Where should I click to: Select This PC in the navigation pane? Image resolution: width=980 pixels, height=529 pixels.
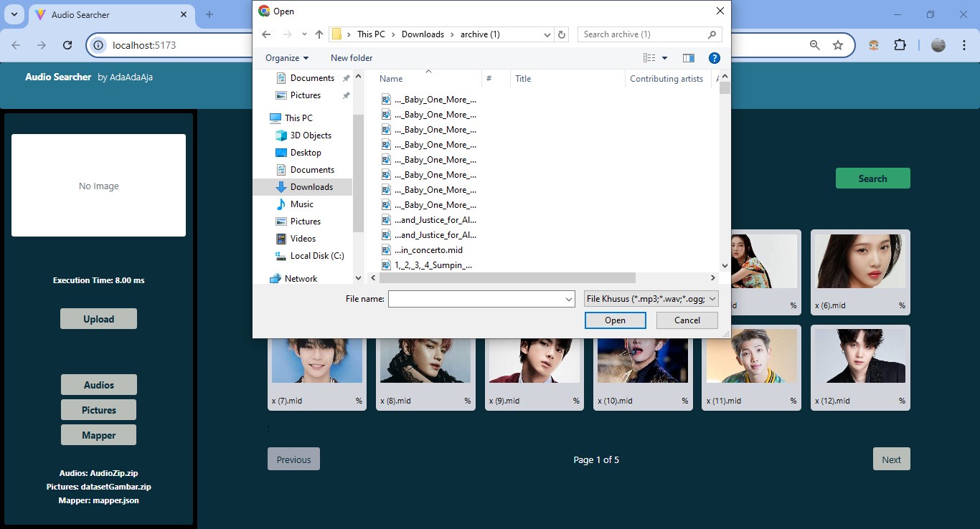click(x=298, y=118)
